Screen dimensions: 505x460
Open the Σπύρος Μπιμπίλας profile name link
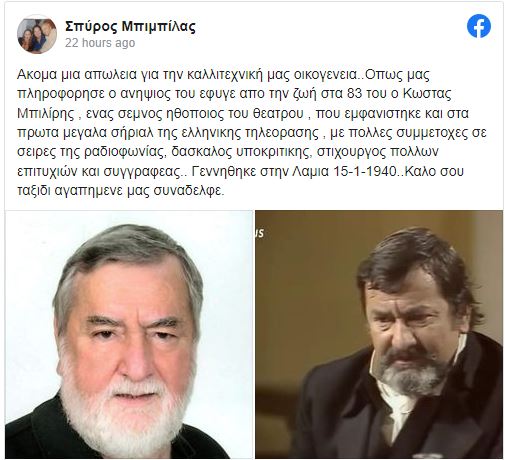(x=130, y=26)
